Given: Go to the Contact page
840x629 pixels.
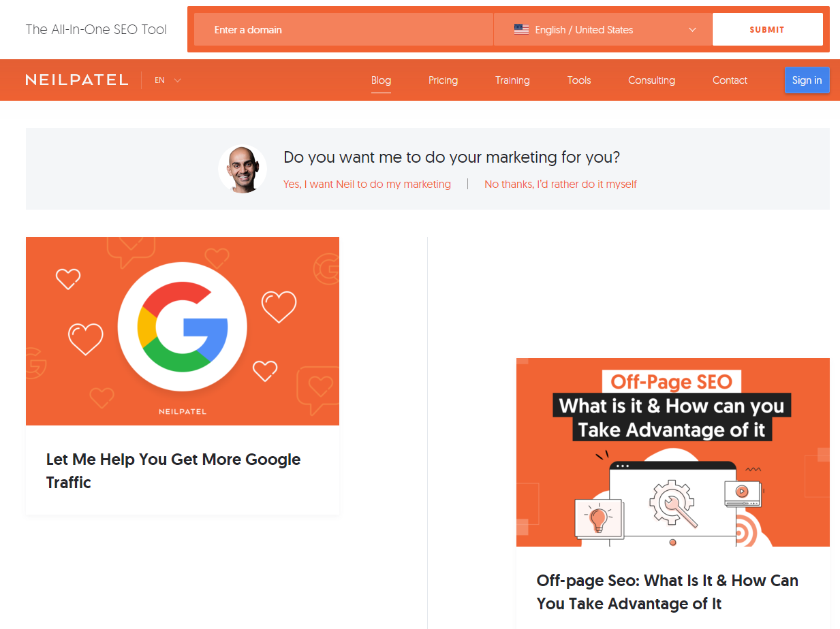Looking at the screenshot, I should tap(730, 80).
